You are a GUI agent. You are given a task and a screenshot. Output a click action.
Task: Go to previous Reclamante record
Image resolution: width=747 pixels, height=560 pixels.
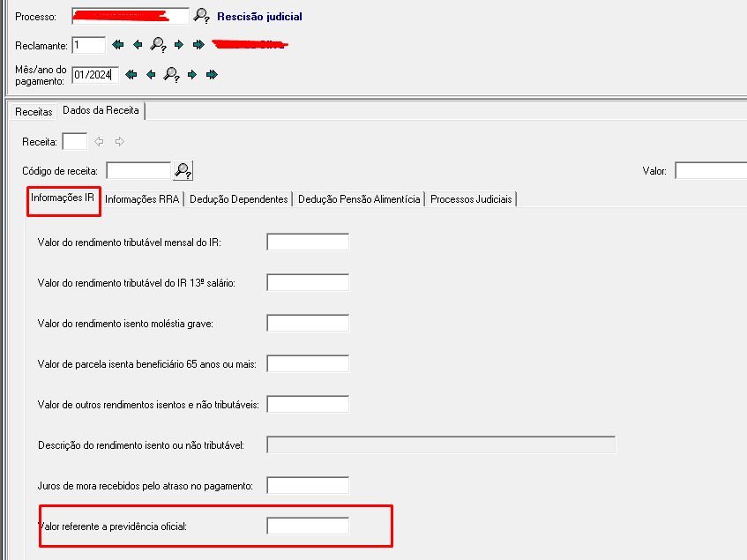pyautogui.click(x=138, y=44)
